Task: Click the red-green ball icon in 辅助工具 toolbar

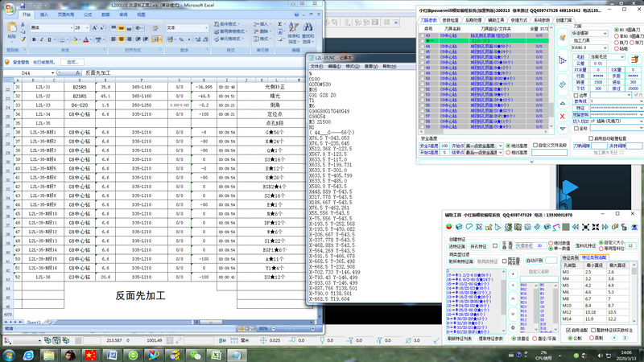Action: click(x=449, y=227)
